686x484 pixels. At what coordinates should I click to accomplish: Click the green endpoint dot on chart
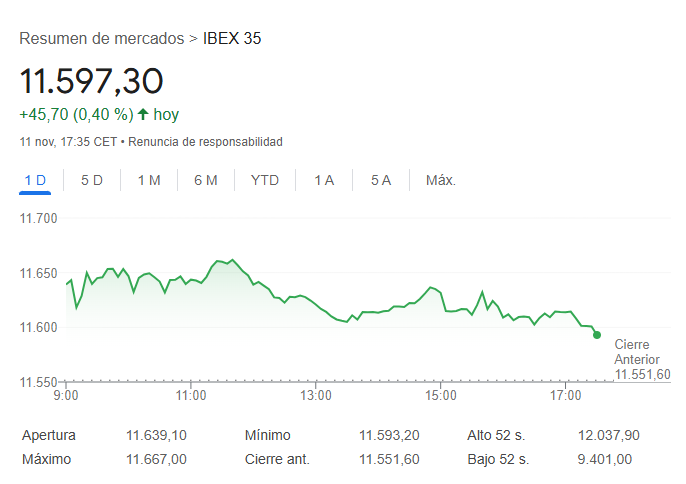coord(597,335)
